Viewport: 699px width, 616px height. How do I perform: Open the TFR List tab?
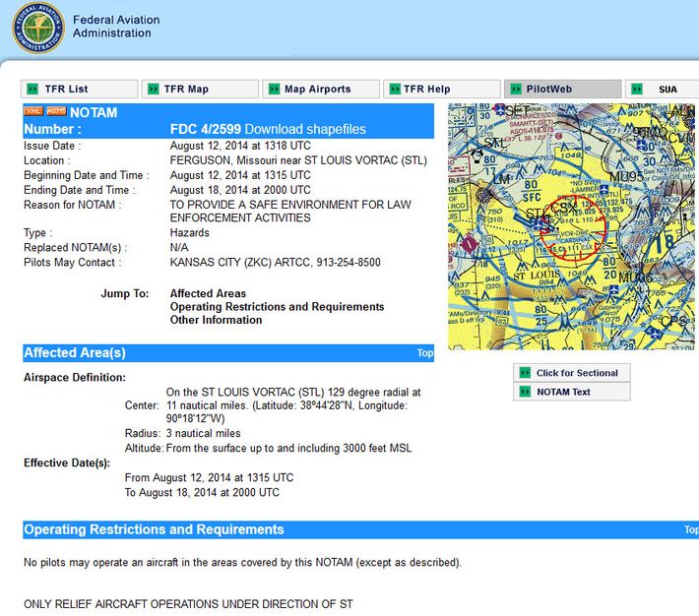click(80, 90)
